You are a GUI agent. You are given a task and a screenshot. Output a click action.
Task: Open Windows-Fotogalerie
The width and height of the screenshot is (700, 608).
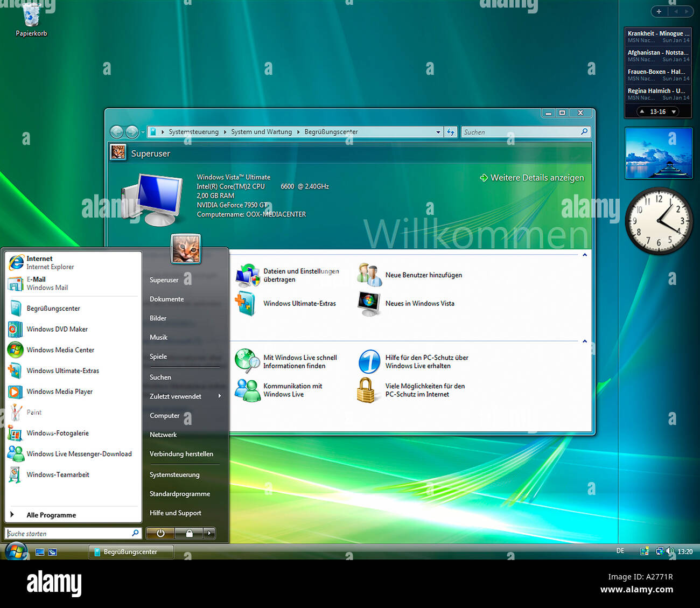(x=73, y=433)
